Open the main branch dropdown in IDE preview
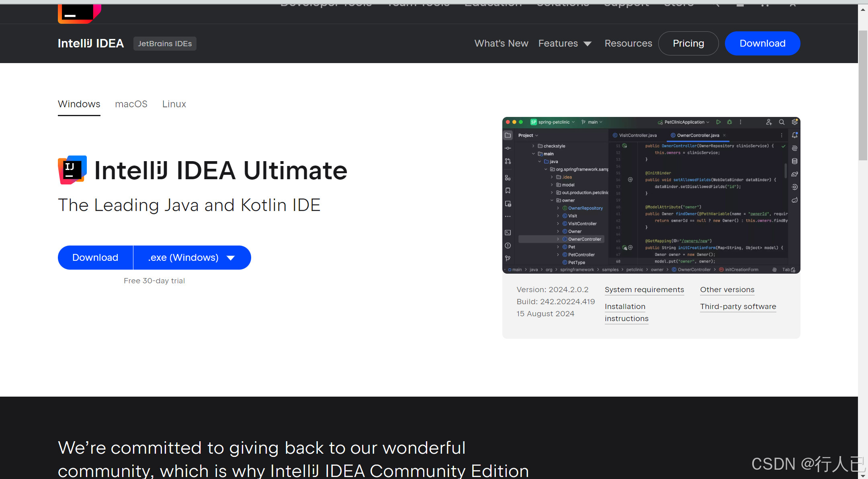The width and height of the screenshot is (868, 479). [x=592, y=122]
